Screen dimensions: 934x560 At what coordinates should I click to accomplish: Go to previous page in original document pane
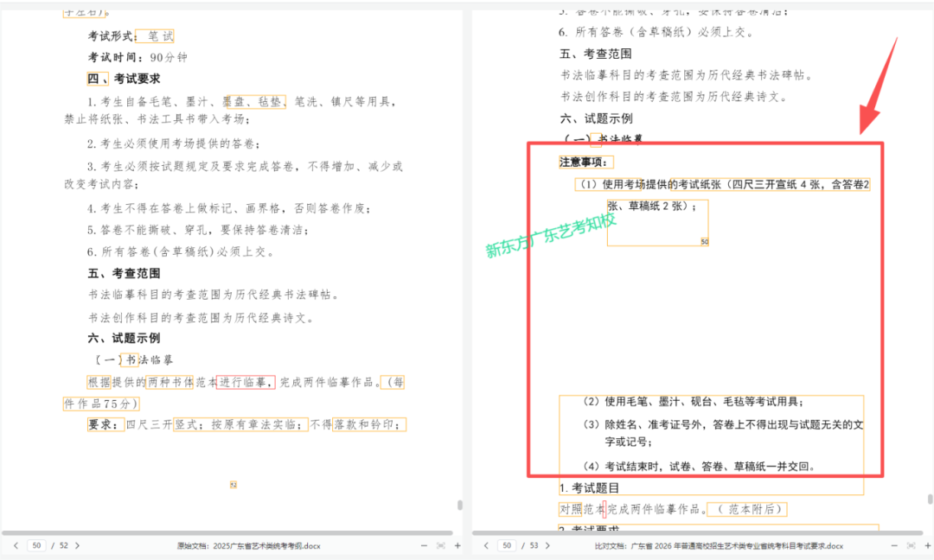pos(15,545)
